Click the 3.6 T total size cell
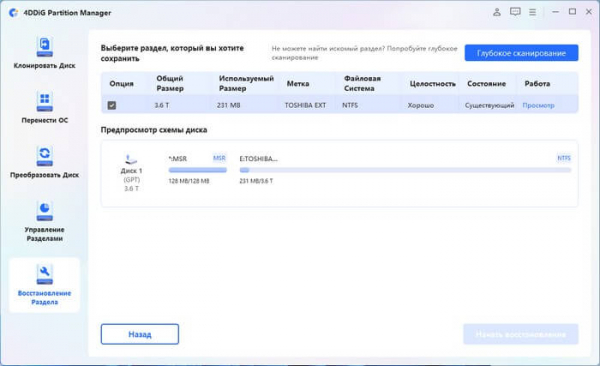This screenshot has width=600, height=366. [x=161, y=105]
